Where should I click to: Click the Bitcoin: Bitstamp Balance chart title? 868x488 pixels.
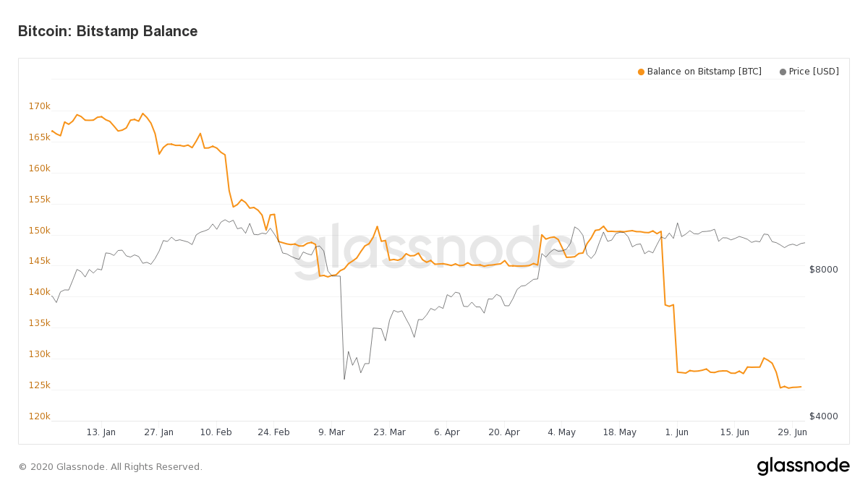pos(108,31)
